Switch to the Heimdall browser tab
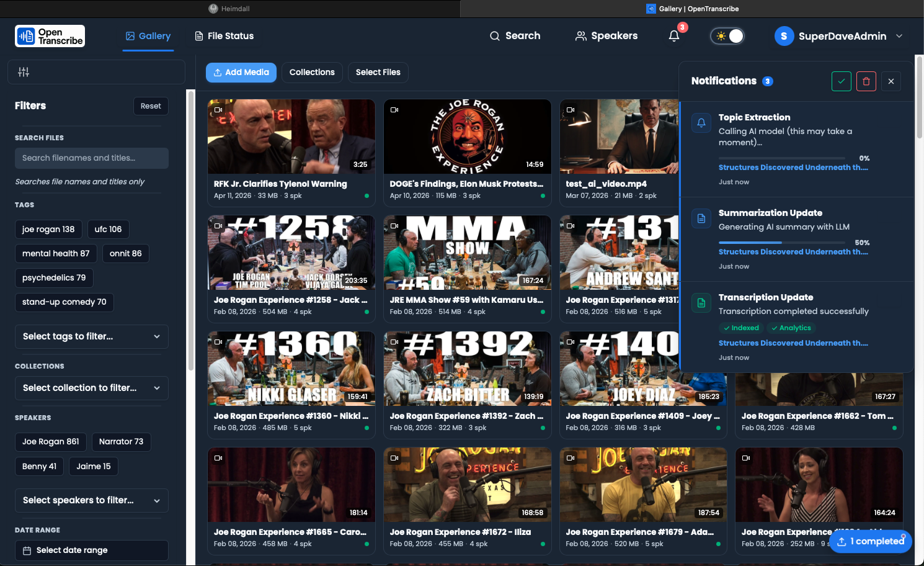This screenshot has width=924, height=566. click(229, 9)
